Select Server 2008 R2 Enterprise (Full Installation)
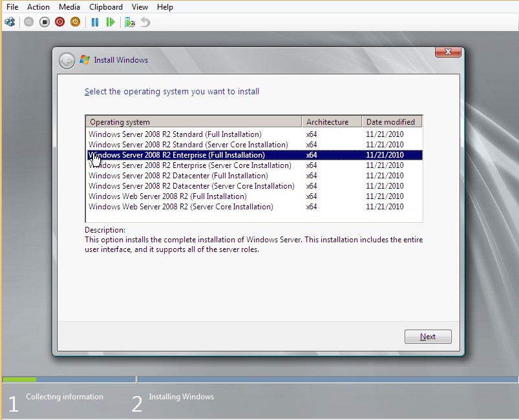519x420 pixels. click(255, 155)
